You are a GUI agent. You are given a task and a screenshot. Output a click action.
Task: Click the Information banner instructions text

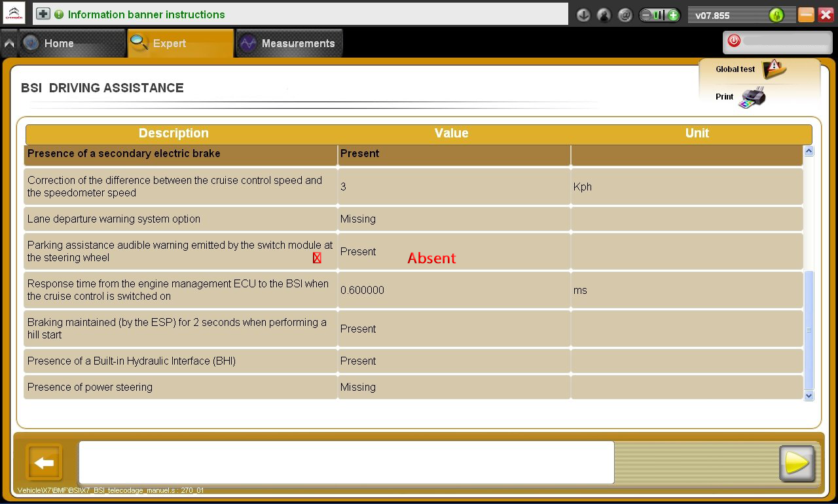point(146,14)
